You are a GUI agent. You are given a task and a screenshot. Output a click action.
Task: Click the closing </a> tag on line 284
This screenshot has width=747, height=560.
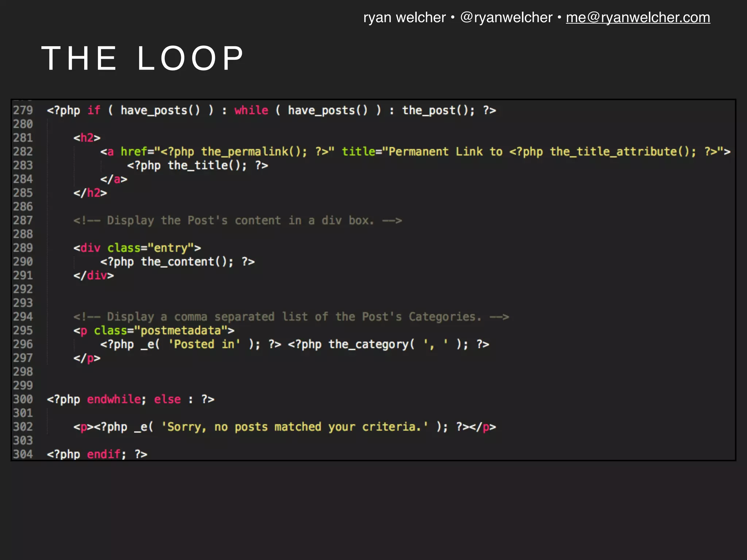coord(114,179)
